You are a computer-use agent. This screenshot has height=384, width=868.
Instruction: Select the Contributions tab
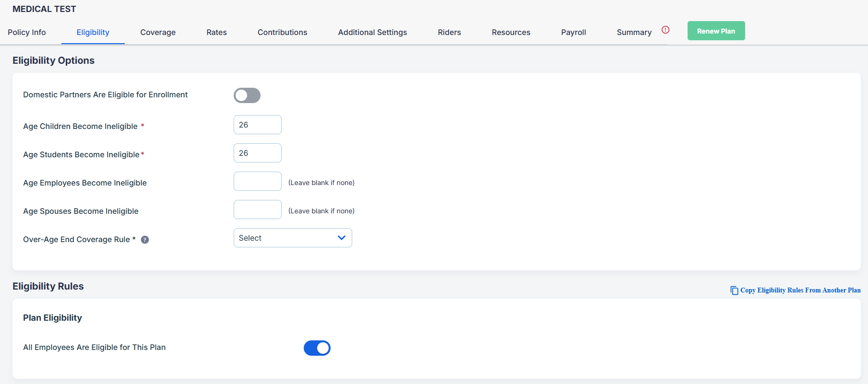coord(282,32)
